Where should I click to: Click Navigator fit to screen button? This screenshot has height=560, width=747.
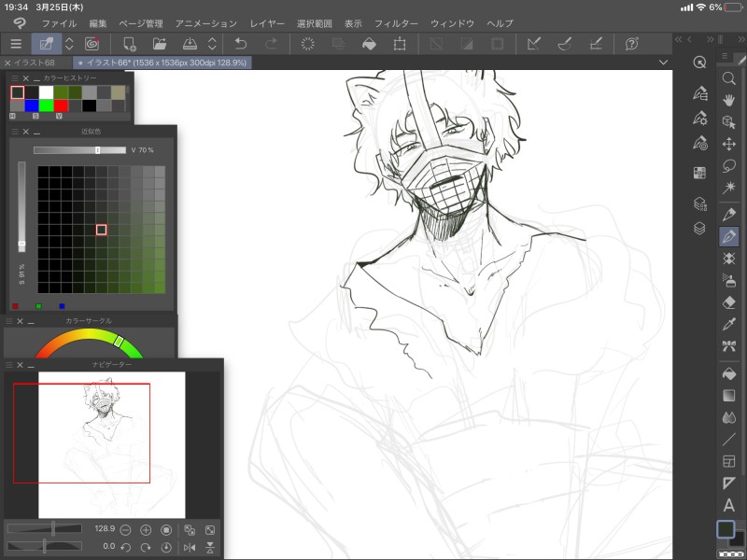(x=209, y=529)
